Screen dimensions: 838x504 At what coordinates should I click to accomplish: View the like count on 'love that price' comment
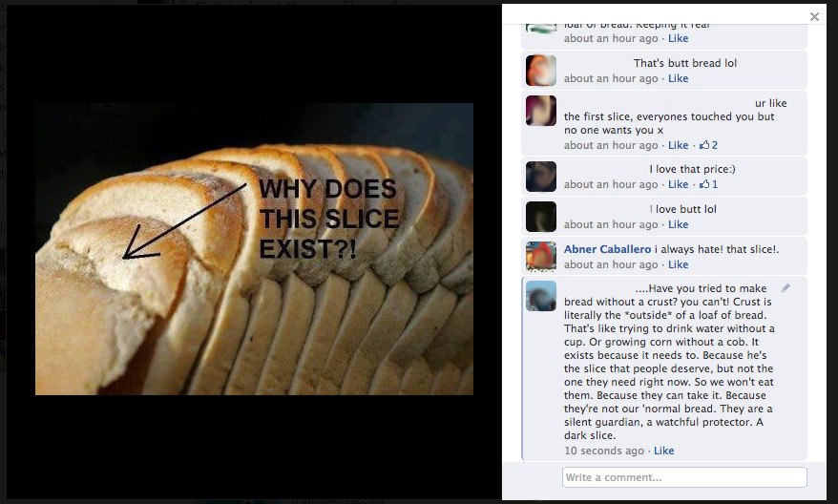pos(708,184)
